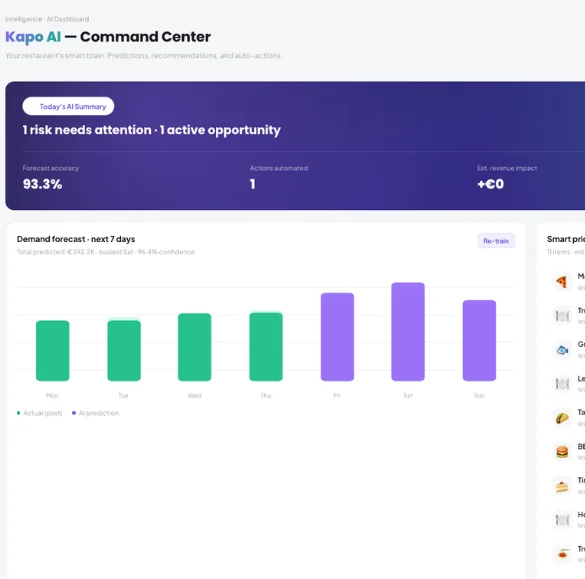This screenshot has height=579, width=585.
Task: Toggle the AI prediction legend entry
Action: click(96, 413)
